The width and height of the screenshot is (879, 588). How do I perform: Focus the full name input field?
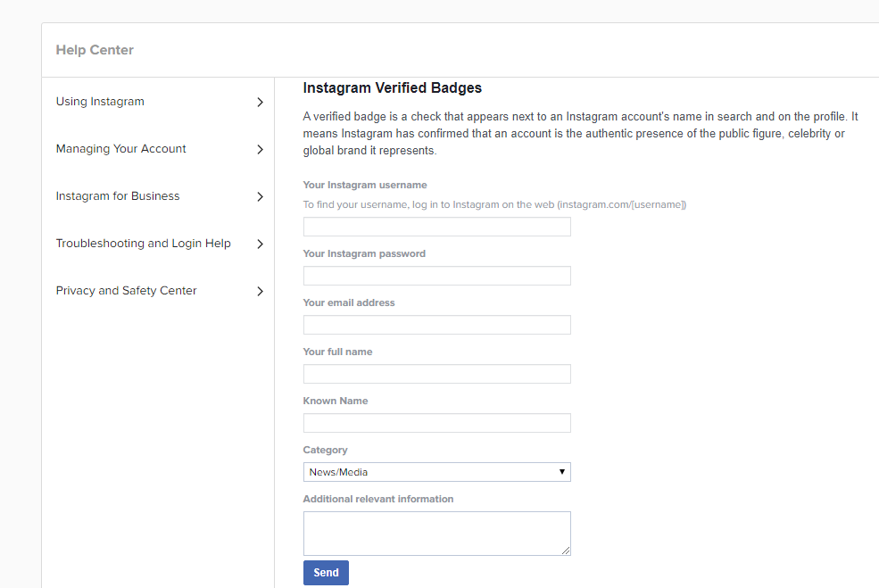click(x=436, y=374)
